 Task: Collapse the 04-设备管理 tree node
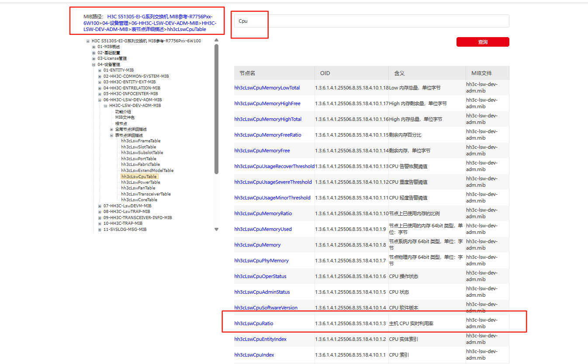coord(93,65)
